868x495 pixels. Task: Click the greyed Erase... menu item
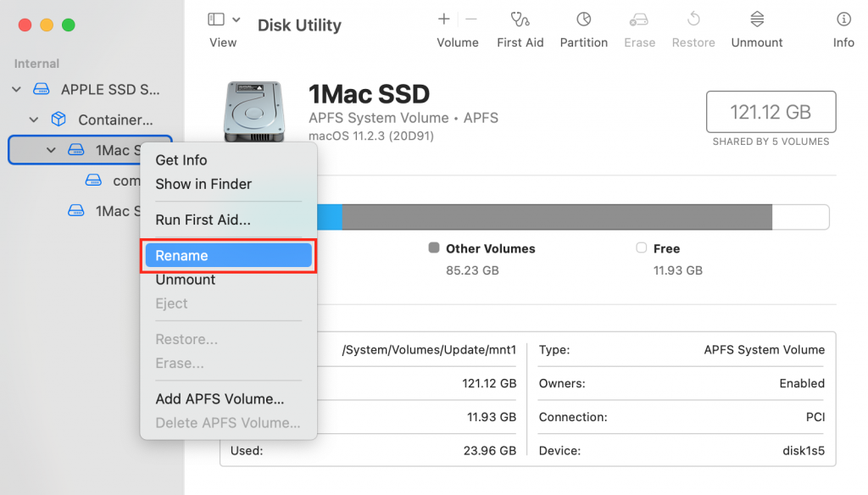pyautogui.click(x=180, y=364)
